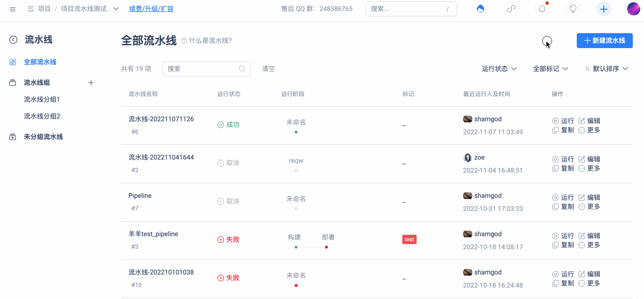Expand project dropdown next to 项目流水线测试
This screenshot has width=644, height=299.
(x=116, y=9)
